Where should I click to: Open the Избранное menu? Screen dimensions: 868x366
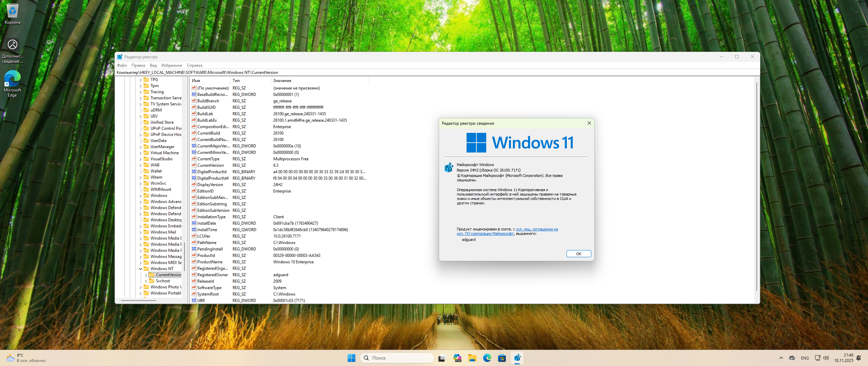(x=172, y=65)
